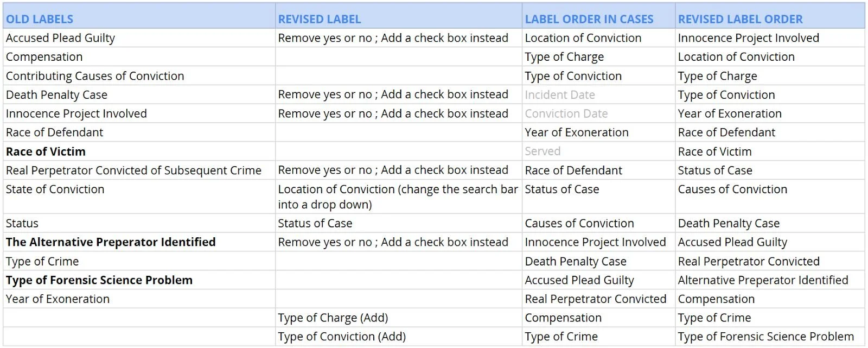868x348 pixels.
Task: Select the Status of Case revised label cell
Action: click(x=399, y=223)
